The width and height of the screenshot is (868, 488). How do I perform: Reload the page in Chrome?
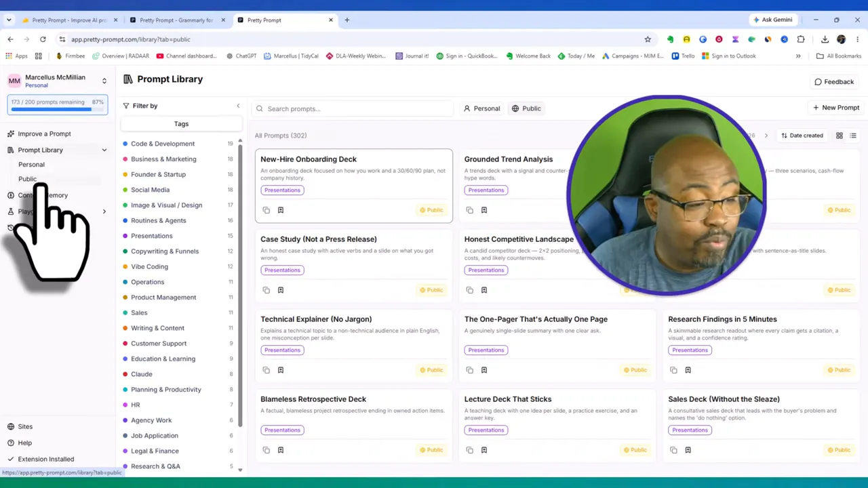tap(43, 39)
